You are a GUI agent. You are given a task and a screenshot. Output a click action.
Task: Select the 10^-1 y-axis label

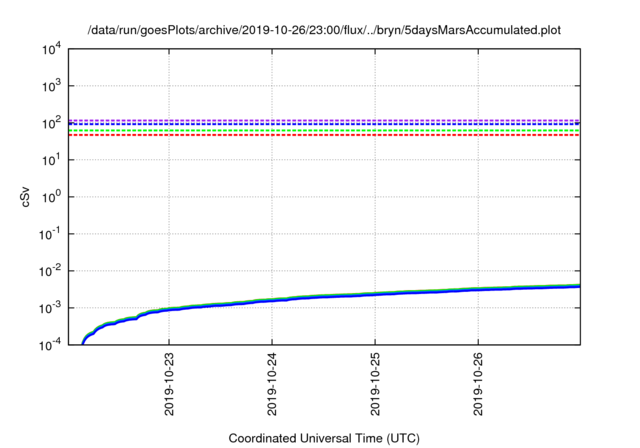click(x=50, y=234)
